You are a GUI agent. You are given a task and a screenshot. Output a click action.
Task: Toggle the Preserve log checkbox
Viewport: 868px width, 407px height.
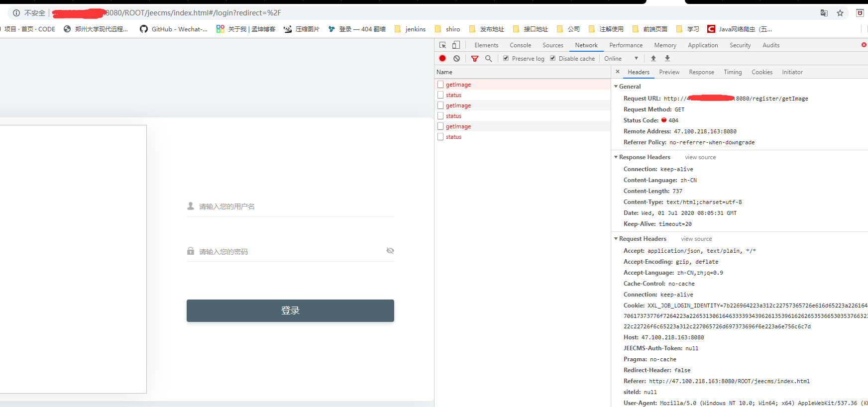tap(506, 58)
